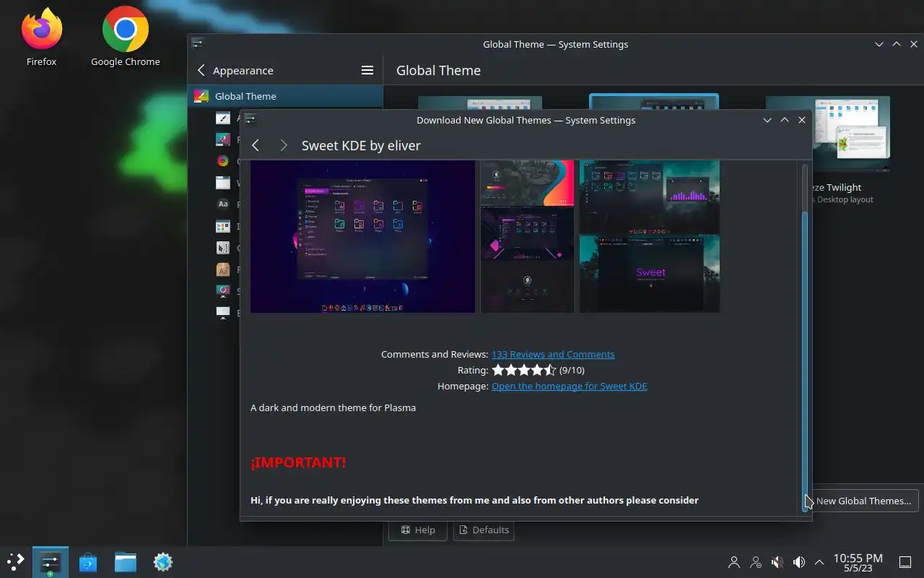This screenshot has width=924, height=578.
Task: Select the highlighted theme thumbnail behind dialog
Action: pos(654,102)
